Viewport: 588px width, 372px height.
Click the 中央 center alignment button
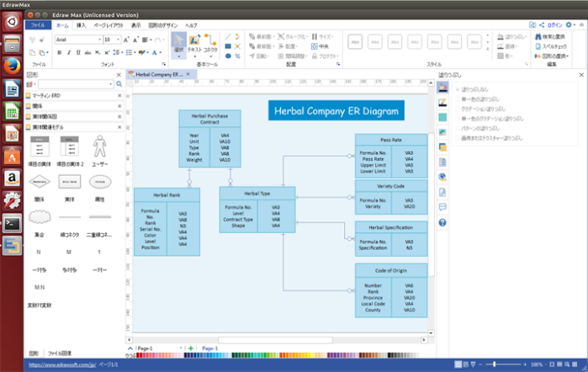tap(320, 46)
